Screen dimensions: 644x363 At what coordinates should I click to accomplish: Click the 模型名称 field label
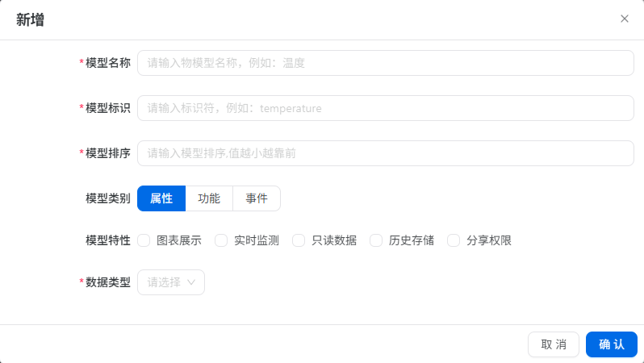pos(107,63)
